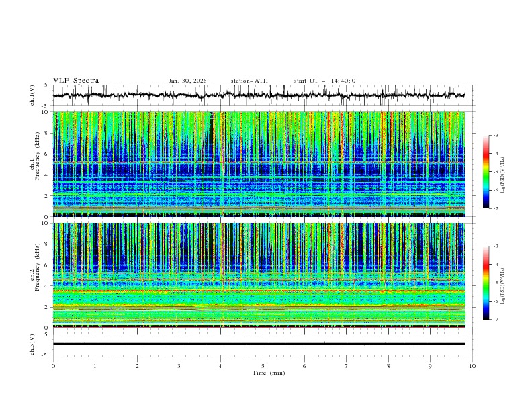Click the upper ch.1 PSD color bar
The width and height of the screenshot is (532, 411).
(x=486, y=171)
